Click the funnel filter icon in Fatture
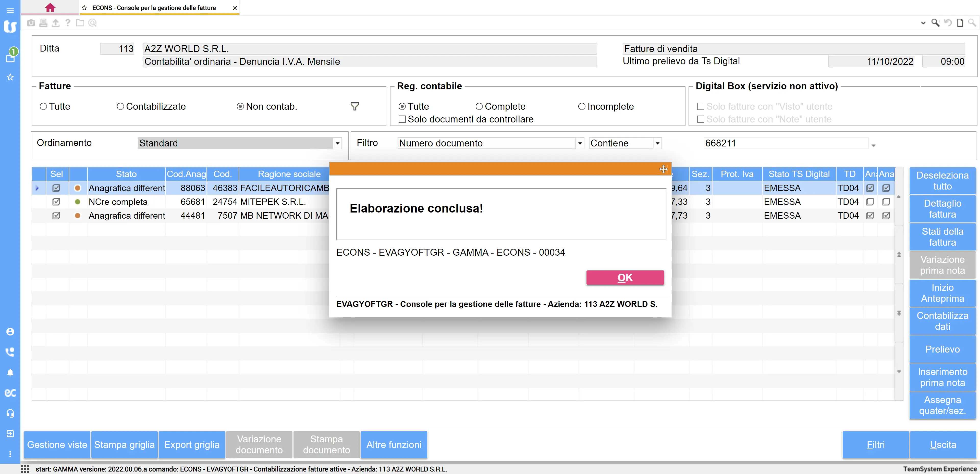Screen dimensions: 980x474 [x=354, y=107]
